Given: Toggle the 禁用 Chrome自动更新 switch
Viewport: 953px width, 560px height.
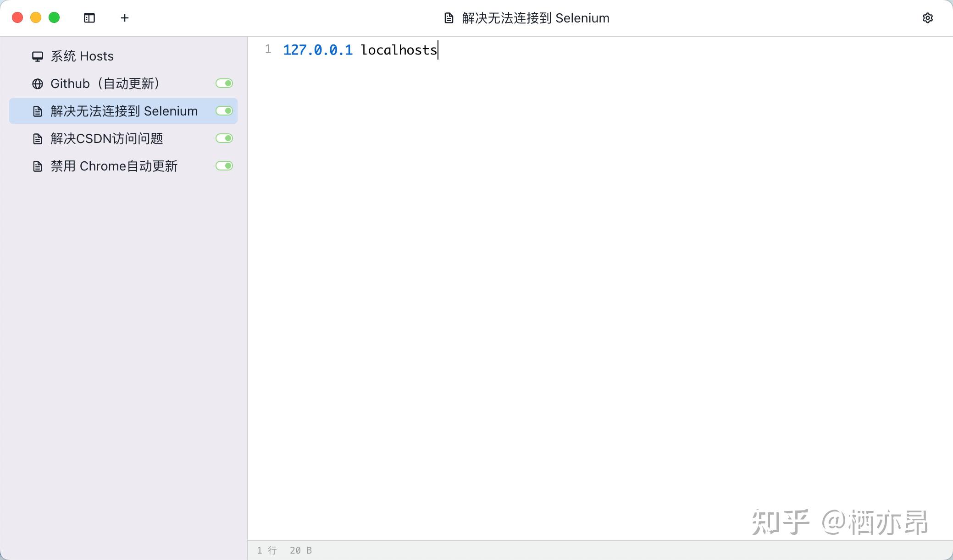Looking at the screenshot, I should point(224,166).
